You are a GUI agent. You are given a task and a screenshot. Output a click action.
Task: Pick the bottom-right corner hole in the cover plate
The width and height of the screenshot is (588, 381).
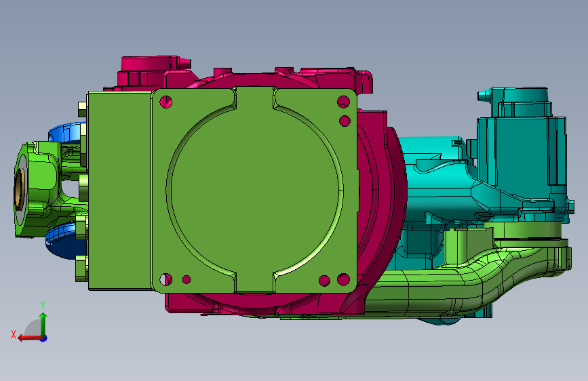point(343,279)
